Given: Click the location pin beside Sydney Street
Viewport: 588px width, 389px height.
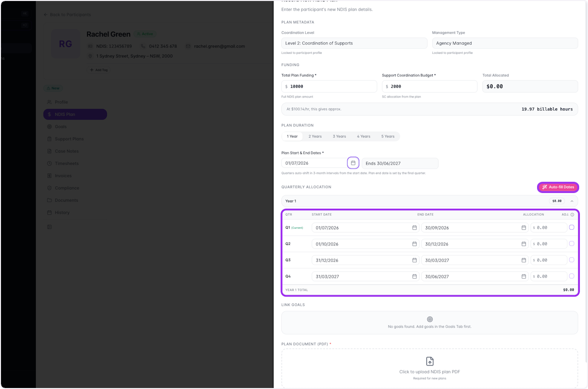Looking at the screenshot, I should coord(91,56).
